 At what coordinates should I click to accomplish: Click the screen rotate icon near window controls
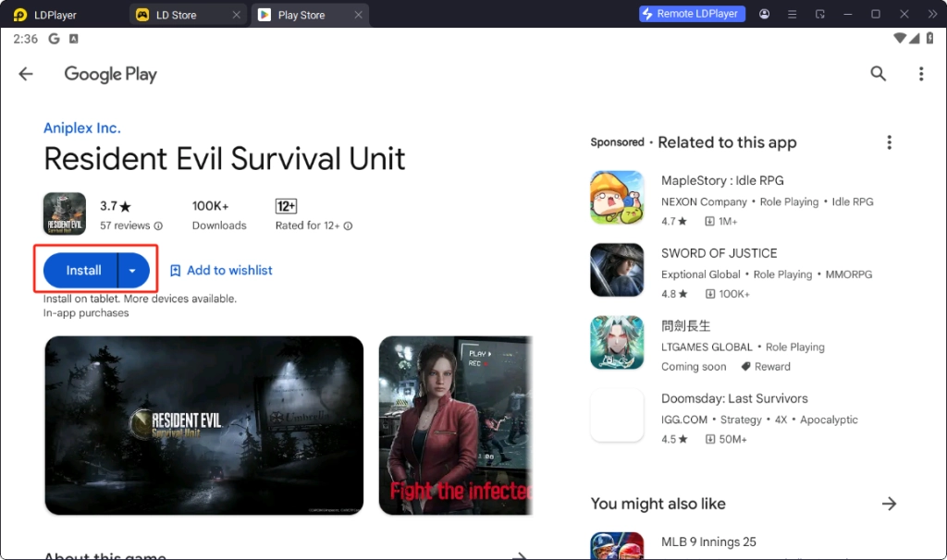819,14
